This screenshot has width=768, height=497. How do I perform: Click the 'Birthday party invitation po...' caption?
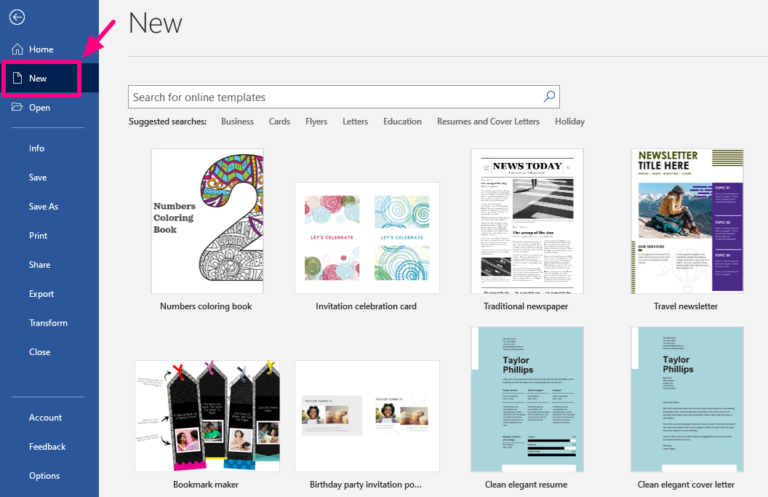pyautogui.click(x=365, y=484)
